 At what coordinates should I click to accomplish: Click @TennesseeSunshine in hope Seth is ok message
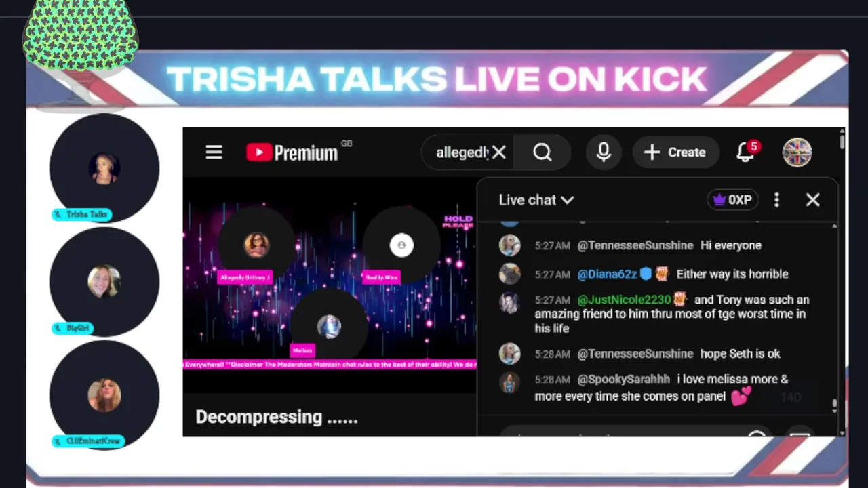coord(635,354)
